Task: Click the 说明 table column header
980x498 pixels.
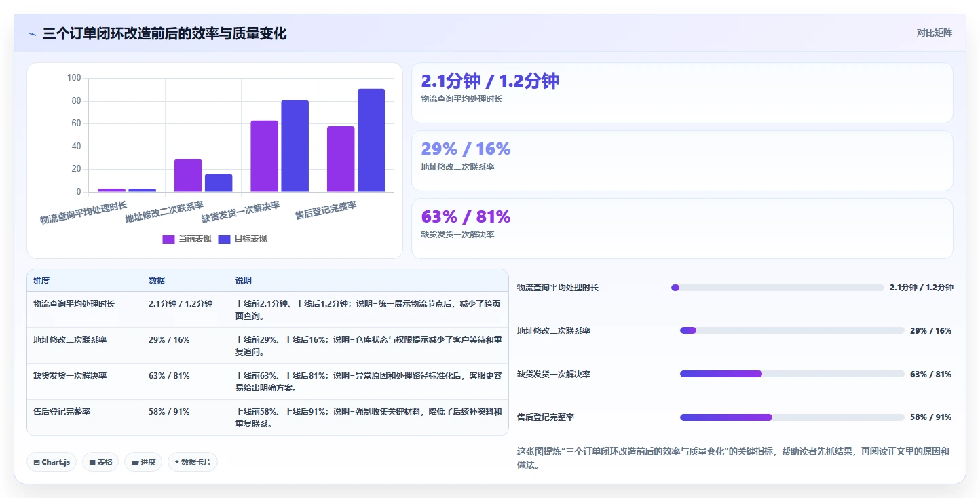Action: (244, 281)
